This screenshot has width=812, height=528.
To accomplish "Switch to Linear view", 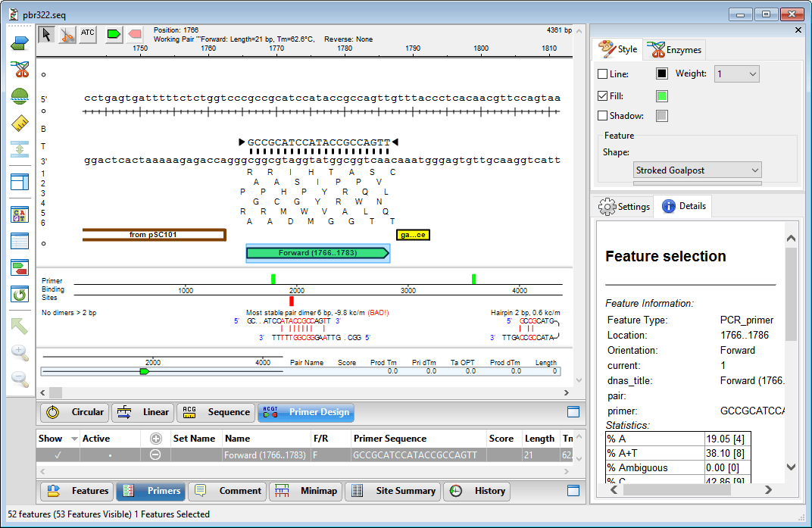I will point(143,412).
